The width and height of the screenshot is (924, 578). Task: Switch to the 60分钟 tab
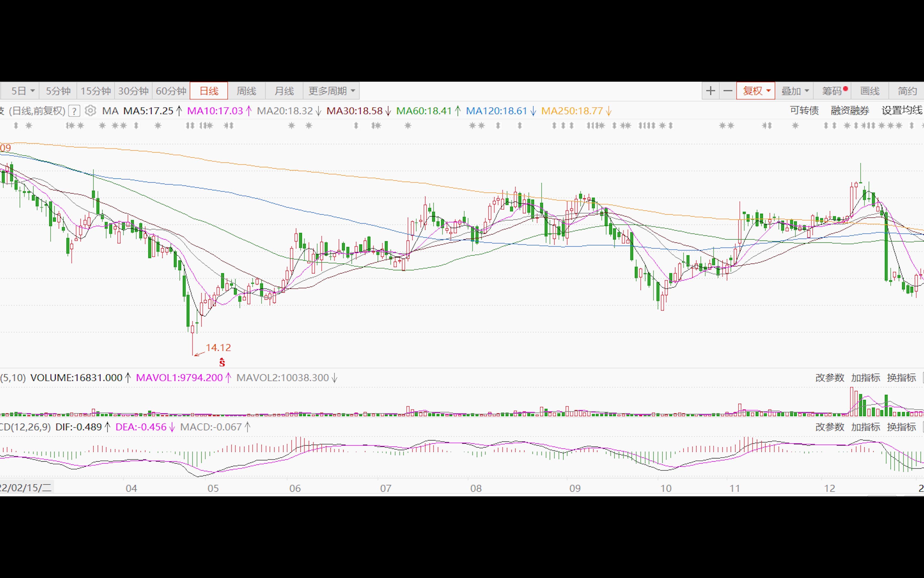(x=171, y=91)
